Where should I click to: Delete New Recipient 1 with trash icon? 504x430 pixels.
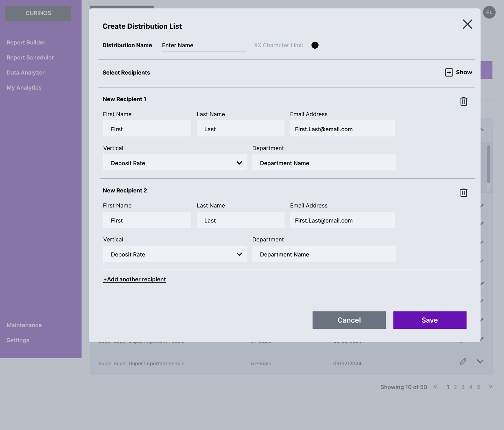[464, 101]
